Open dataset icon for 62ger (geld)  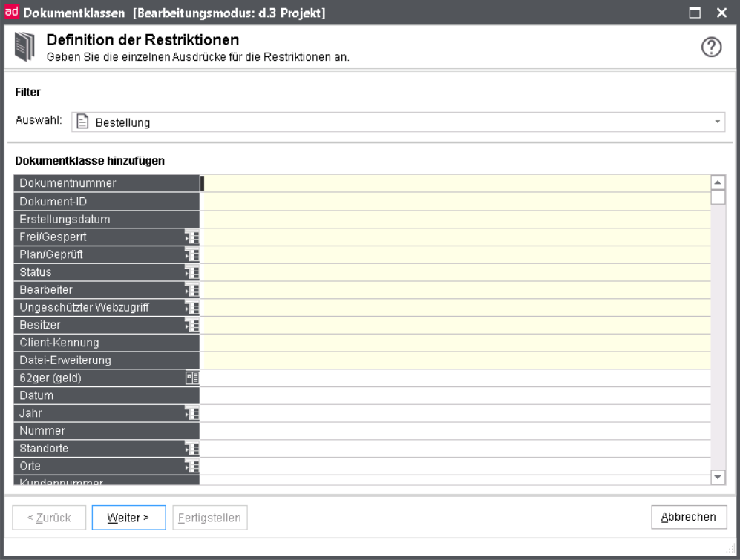click(192, 378)
